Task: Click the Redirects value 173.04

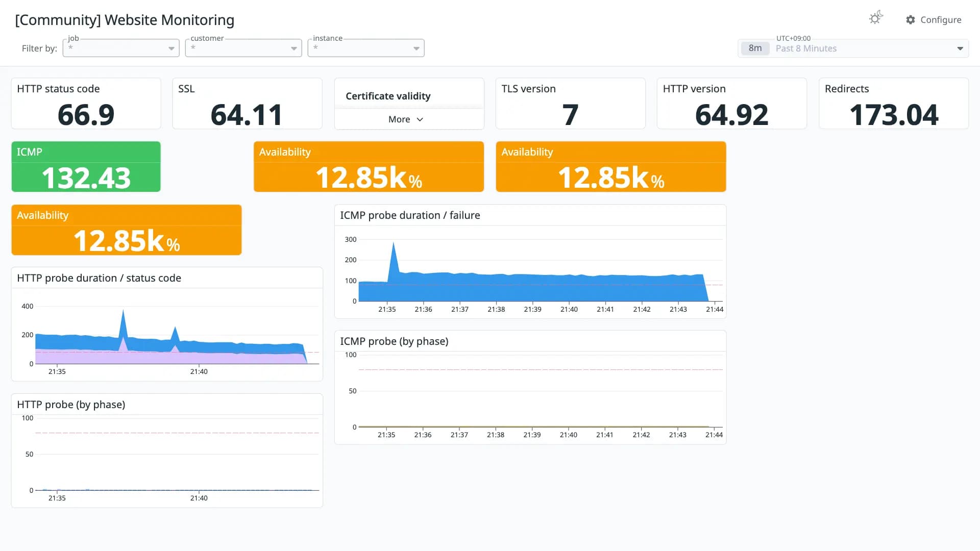Action: 893,115
